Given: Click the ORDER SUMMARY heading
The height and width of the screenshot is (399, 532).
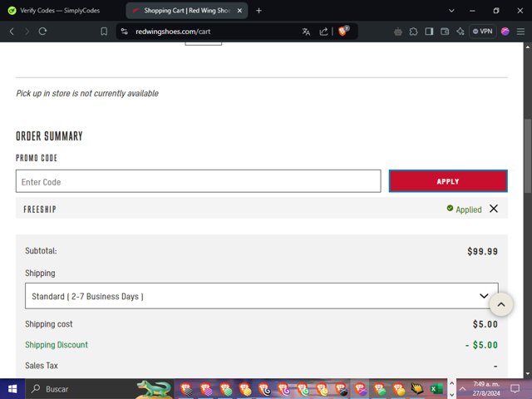Looking at the screenshot, I should point(49,136).
